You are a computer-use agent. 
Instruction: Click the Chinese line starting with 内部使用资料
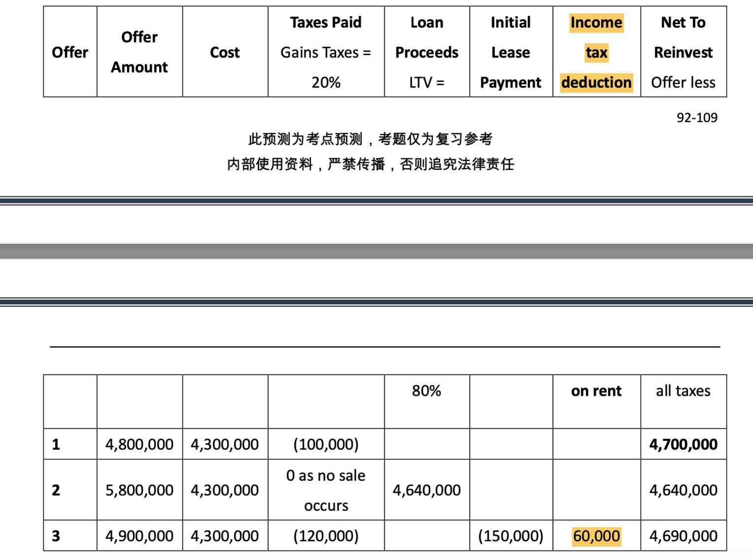(370, 164)
